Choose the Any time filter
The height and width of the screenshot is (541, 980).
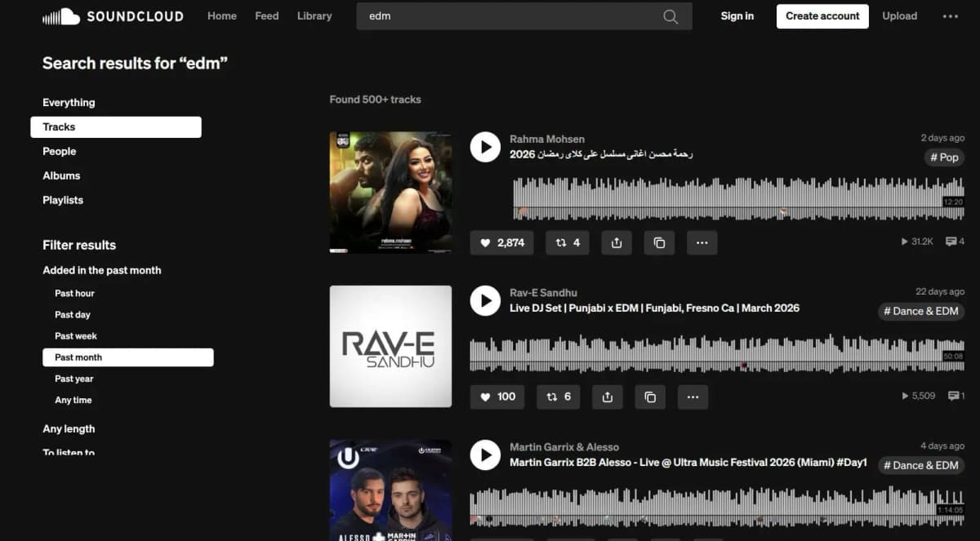(x=73, y=401)
